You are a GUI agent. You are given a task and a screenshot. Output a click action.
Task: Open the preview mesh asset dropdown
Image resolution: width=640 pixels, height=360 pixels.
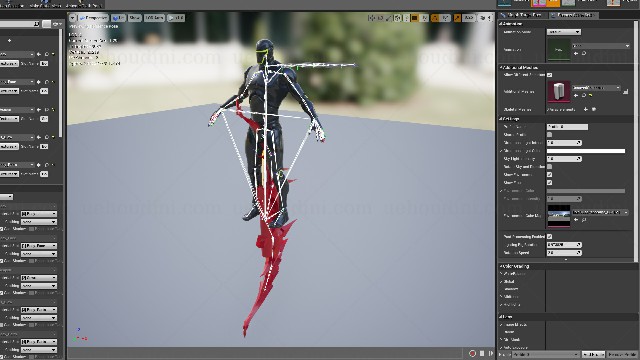596,88
